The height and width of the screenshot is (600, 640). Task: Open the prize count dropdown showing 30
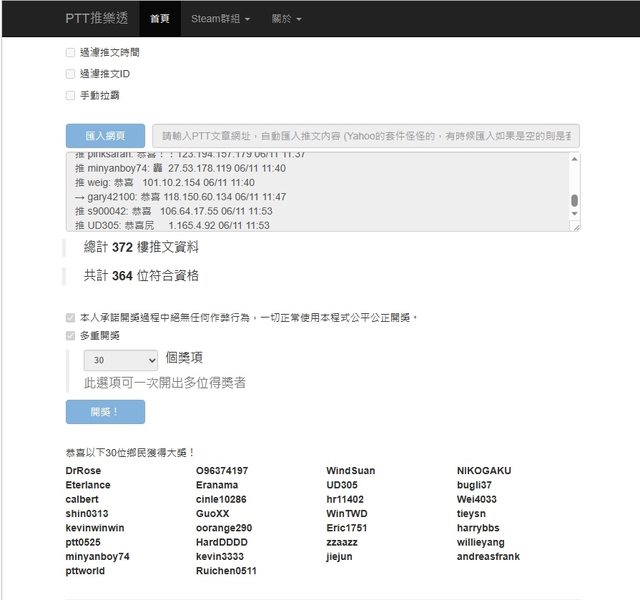[121, 360]
